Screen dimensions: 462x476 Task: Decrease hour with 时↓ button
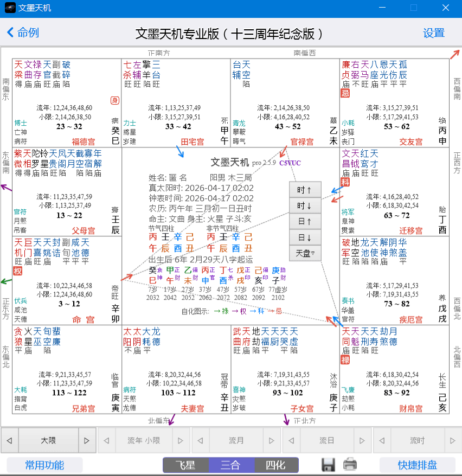click(305, 206)
